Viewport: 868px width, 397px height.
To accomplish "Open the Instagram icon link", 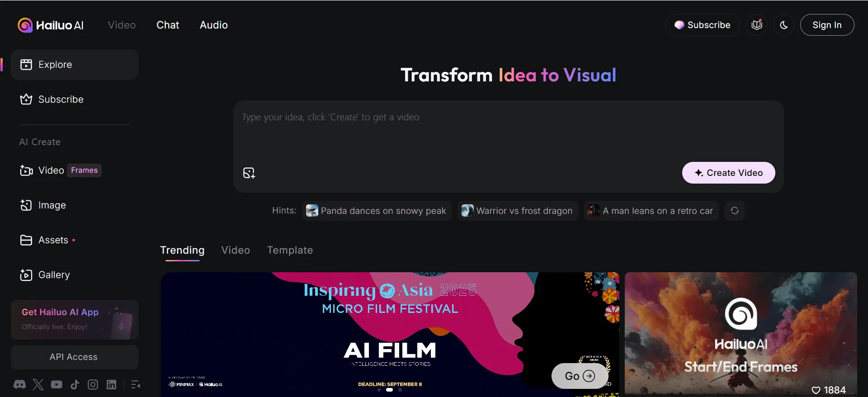I will pos(93,385).
